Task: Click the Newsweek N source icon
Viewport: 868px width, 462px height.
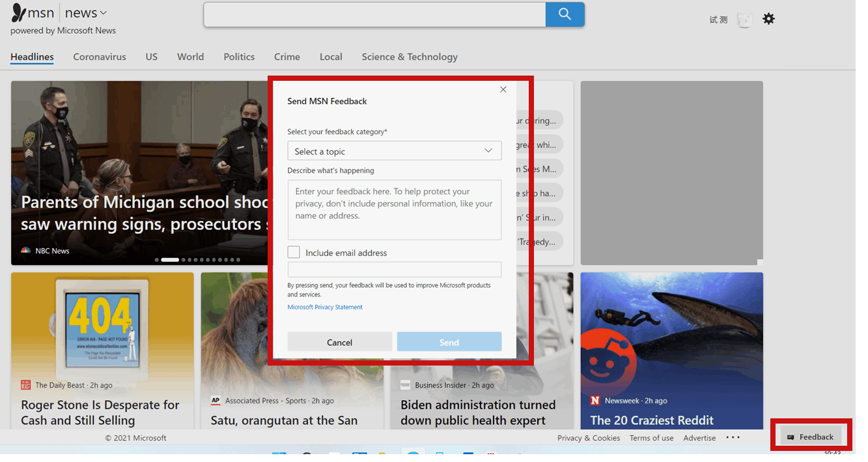Action: (x=595, y=401)
